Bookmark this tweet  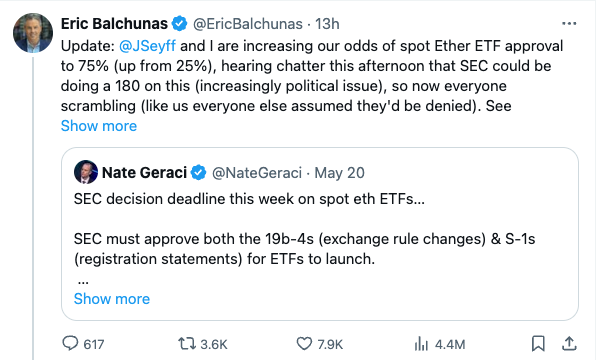(538, 343)
